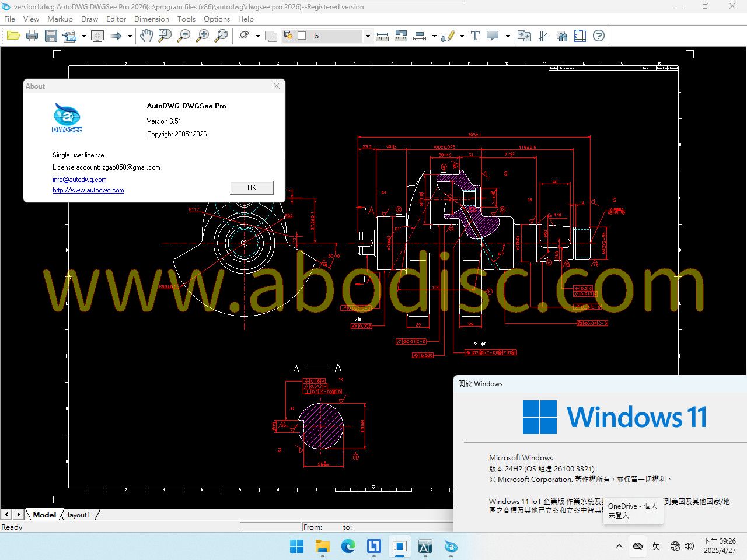Viewport: 747px width, 560px height.
Task: Open Help with the question mark icon
Action: click(x=599, y=36)
